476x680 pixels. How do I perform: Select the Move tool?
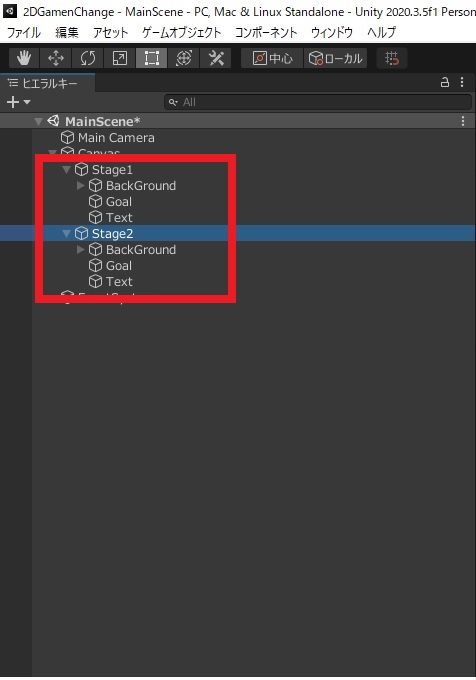click(56, 58)
